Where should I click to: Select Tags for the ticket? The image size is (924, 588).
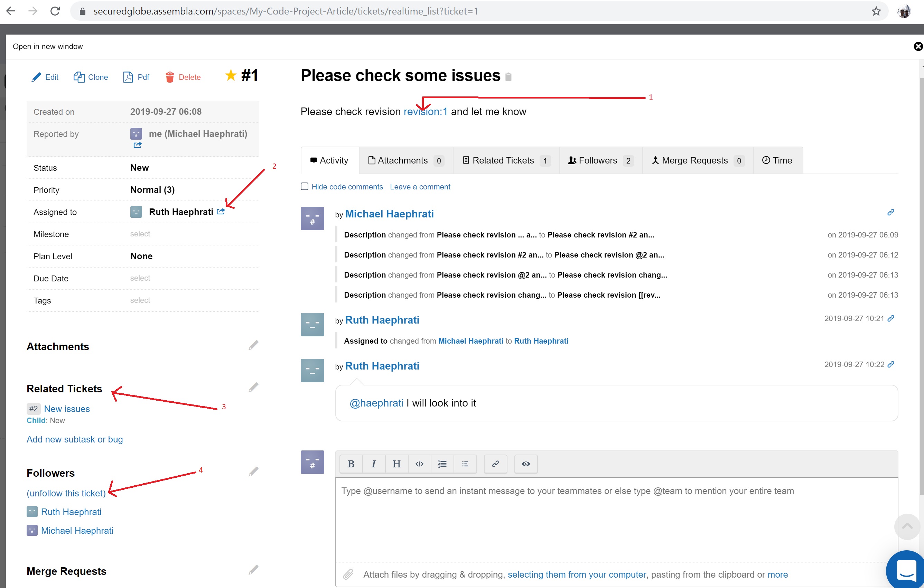(140, 300)
